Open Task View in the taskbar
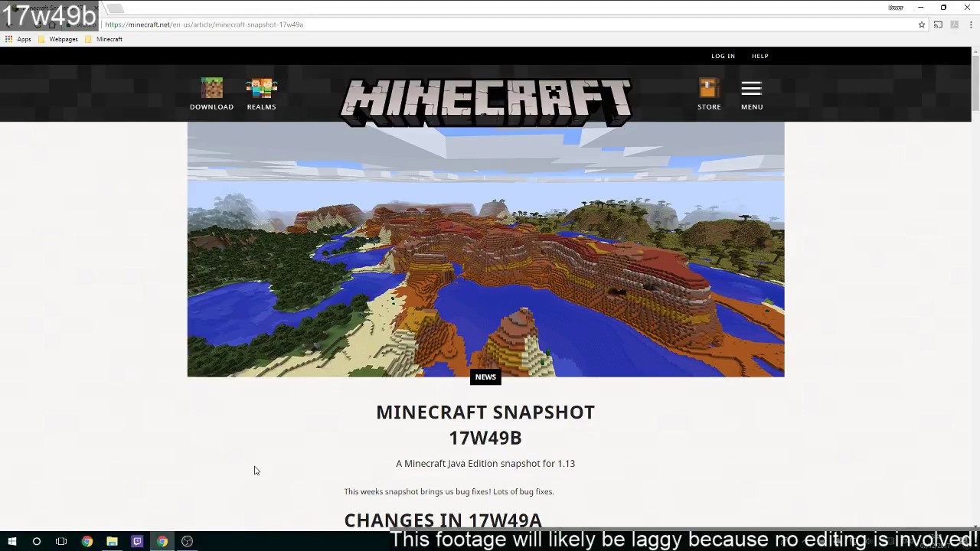 tap(61, 541)
